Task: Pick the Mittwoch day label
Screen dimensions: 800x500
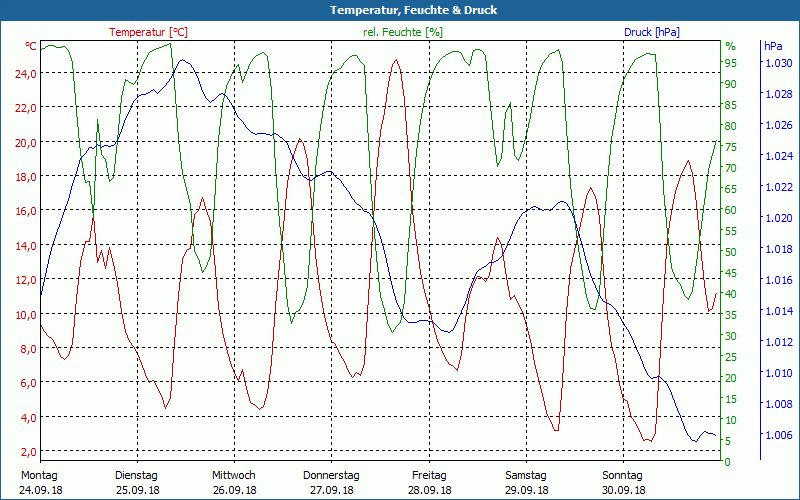Action: tap(233, 475)
